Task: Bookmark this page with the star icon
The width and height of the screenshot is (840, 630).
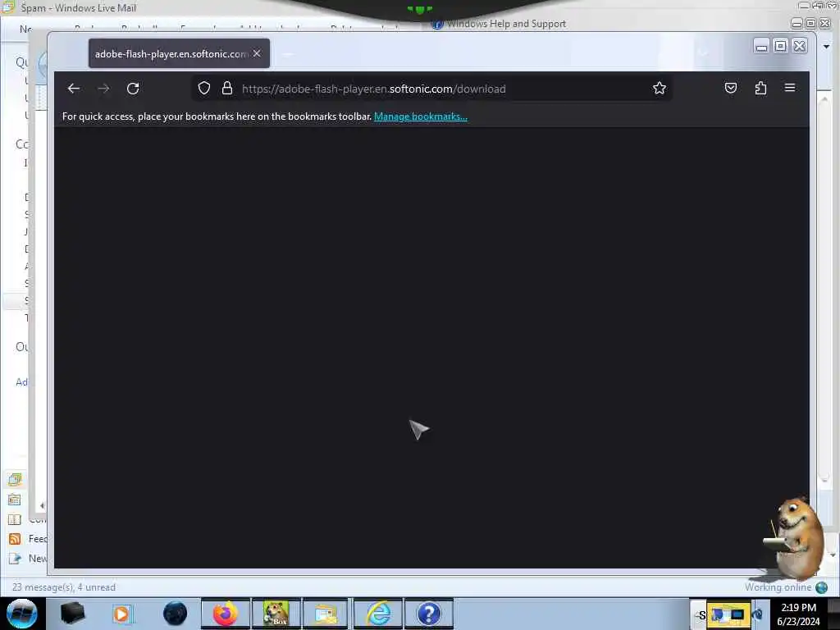Action: click(660, 88)
